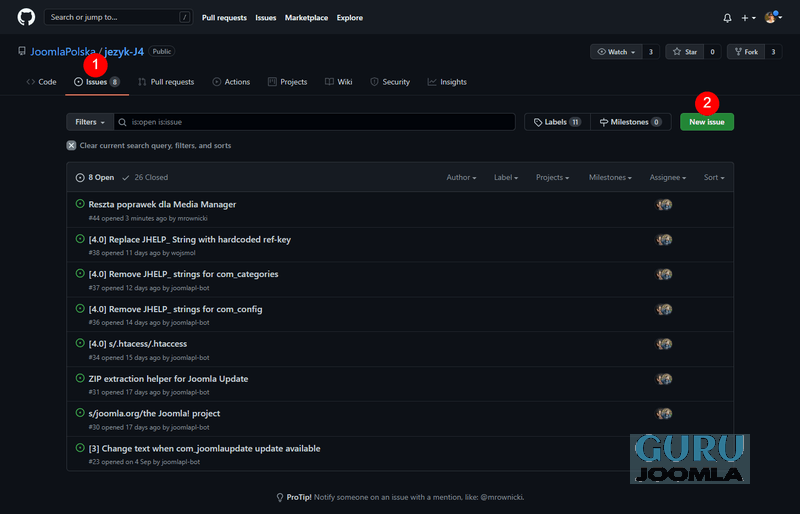Click joomlapl-bot author on issue #37

pos(190,288)
